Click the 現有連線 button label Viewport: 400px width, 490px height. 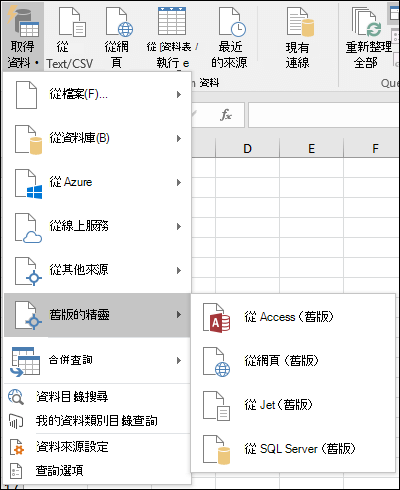pyautogui.click(x=297, y=55)
